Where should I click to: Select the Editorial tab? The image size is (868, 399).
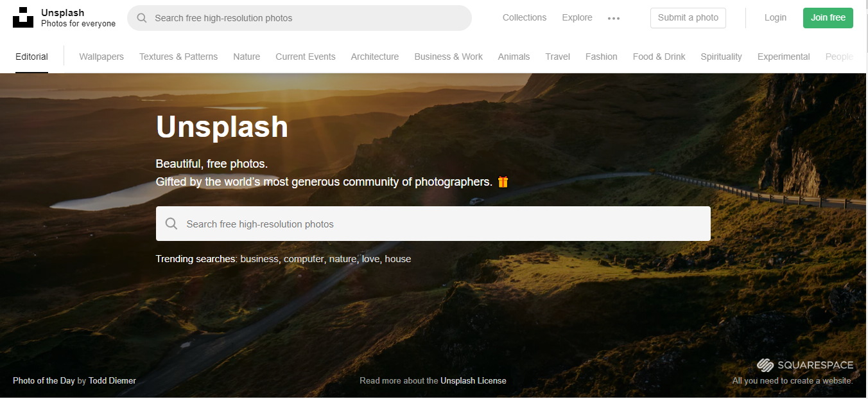[x=31, y=57]
